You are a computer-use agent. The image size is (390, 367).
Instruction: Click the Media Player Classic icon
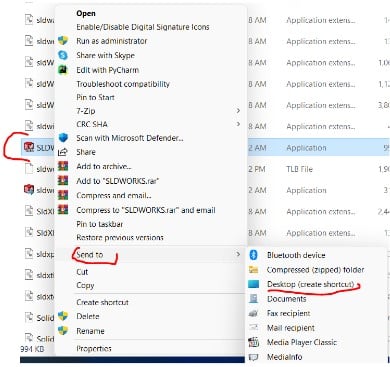[x=254, y=342]
